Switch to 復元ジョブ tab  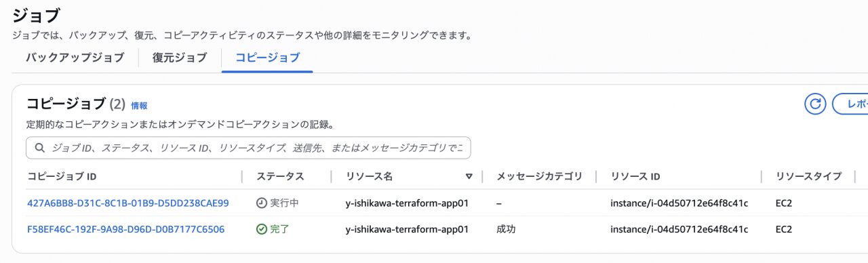180,58
